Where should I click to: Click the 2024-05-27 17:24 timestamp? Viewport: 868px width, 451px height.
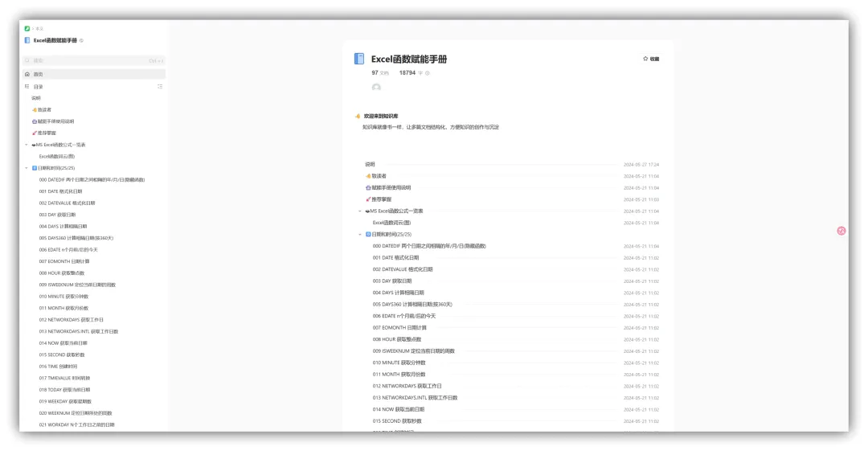641,165
